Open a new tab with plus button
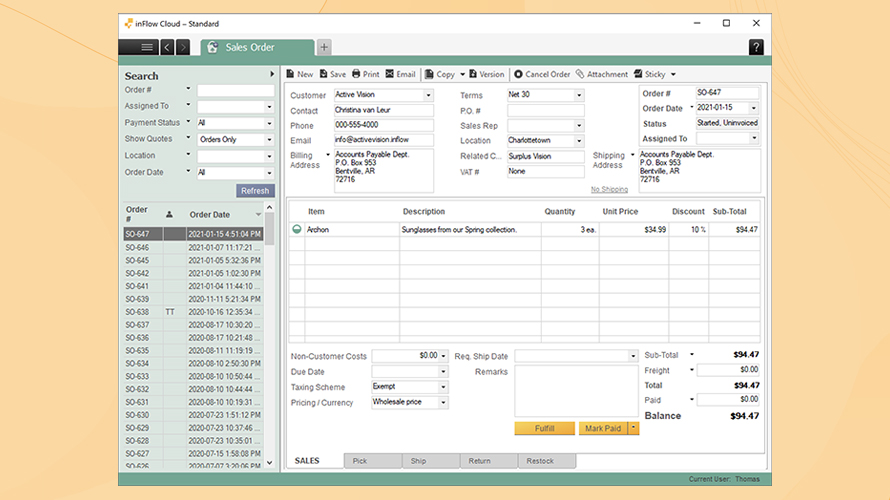890x500 pixels. [x=324, y=47]
